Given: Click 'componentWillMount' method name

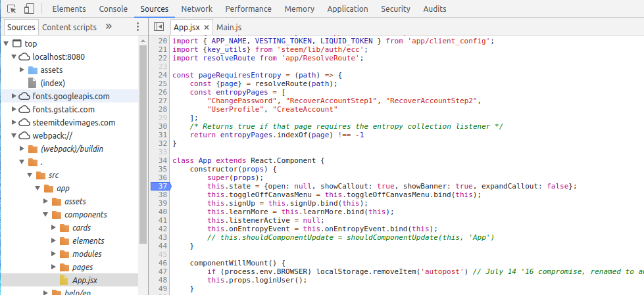Looking at the screenshot, I should [229, 263].
